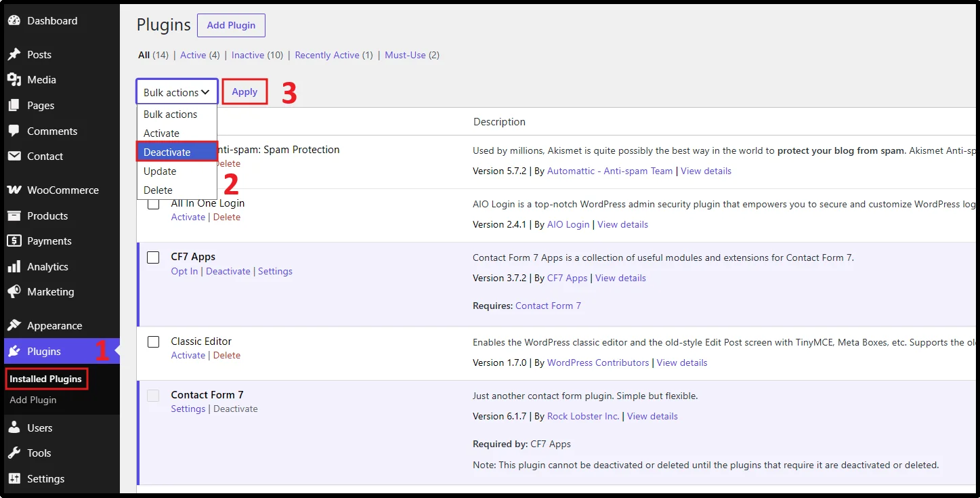This screenshot has height=498, width=980.
Task: View details for the Akismet plugin
Action: 706,171
